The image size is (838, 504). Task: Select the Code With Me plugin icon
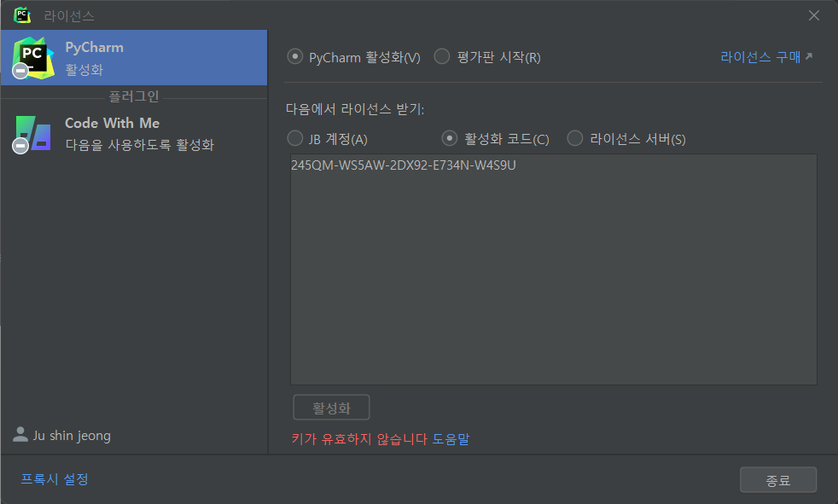pos(32,134)
